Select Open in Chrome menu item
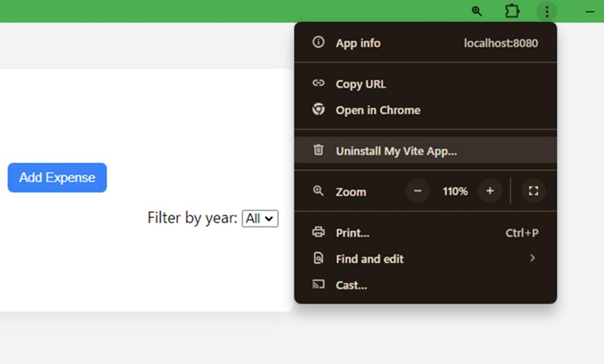Image resolution: width=604 pixels, height=364 pixels. click(377, 110)
